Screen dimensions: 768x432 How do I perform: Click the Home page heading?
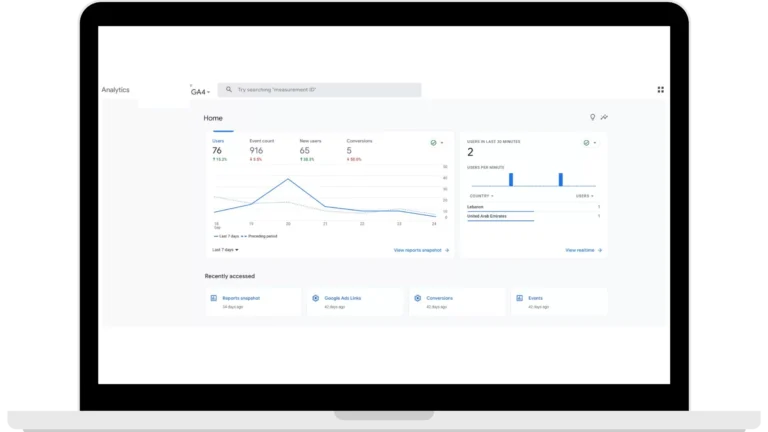point(213,118)
